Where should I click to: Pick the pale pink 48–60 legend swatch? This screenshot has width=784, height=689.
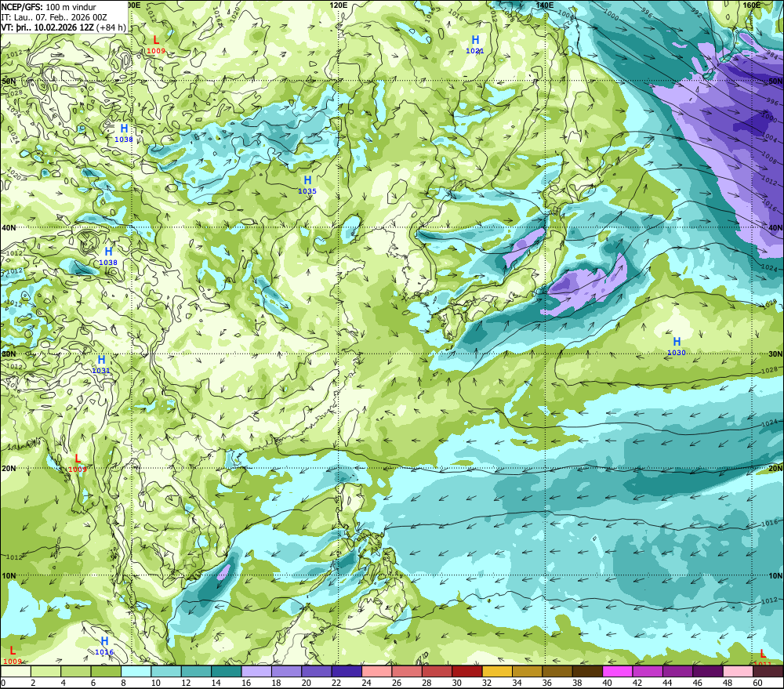739,671
